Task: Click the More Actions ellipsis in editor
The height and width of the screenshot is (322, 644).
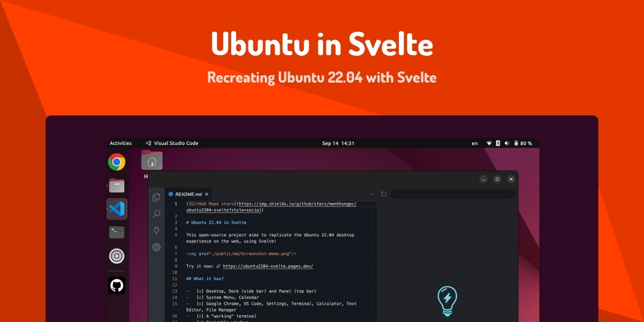Action: (371, 194)
